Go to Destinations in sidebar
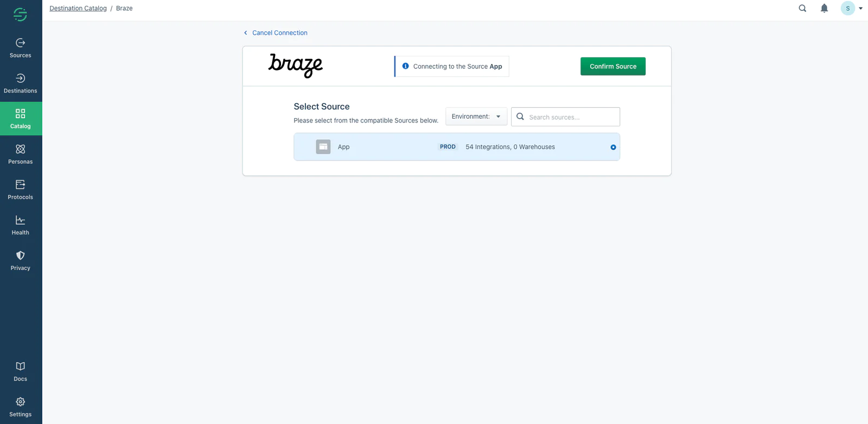 [x=21, y=83]
